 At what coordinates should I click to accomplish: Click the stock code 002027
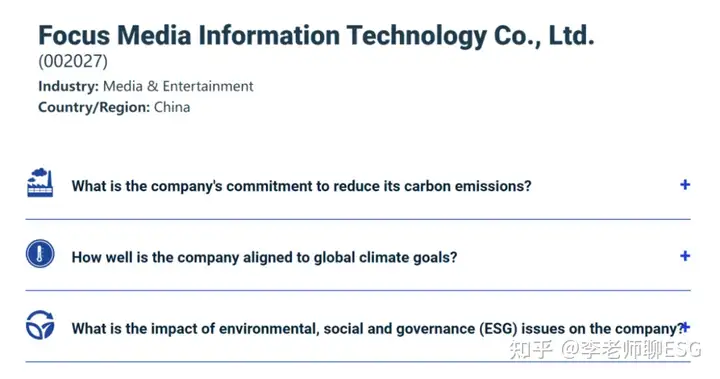click(x=73, y=61)
